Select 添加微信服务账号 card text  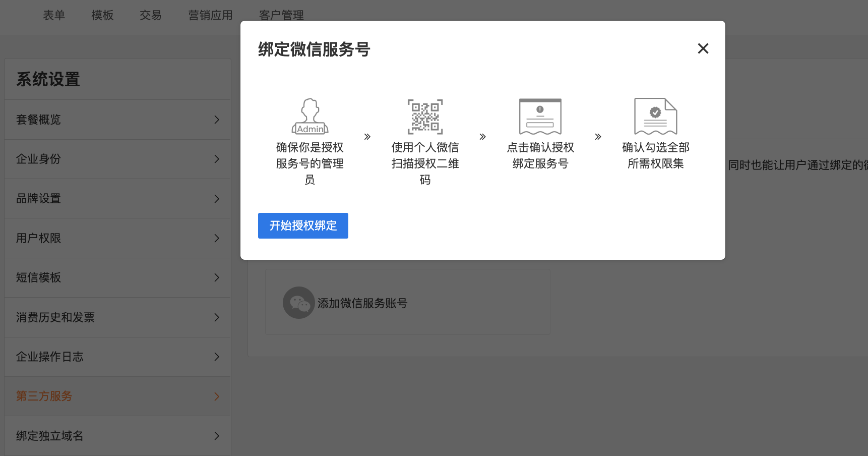(362, 303)
